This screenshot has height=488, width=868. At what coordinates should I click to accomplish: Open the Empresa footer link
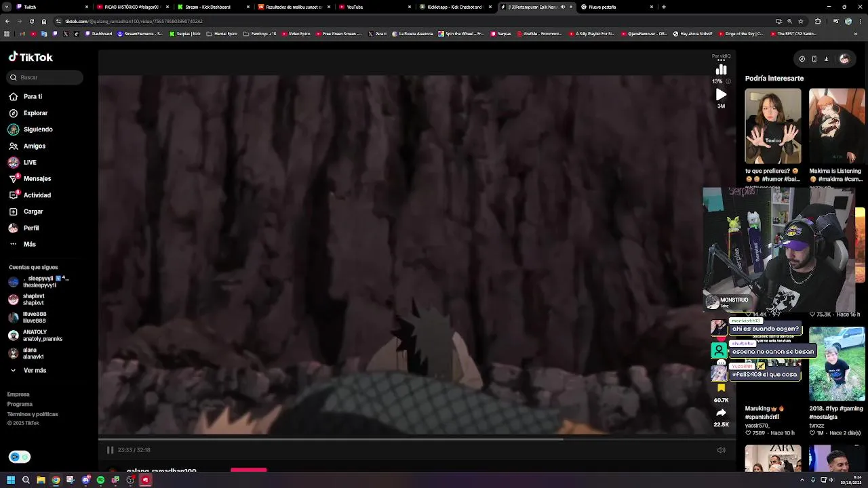point(18,394)
